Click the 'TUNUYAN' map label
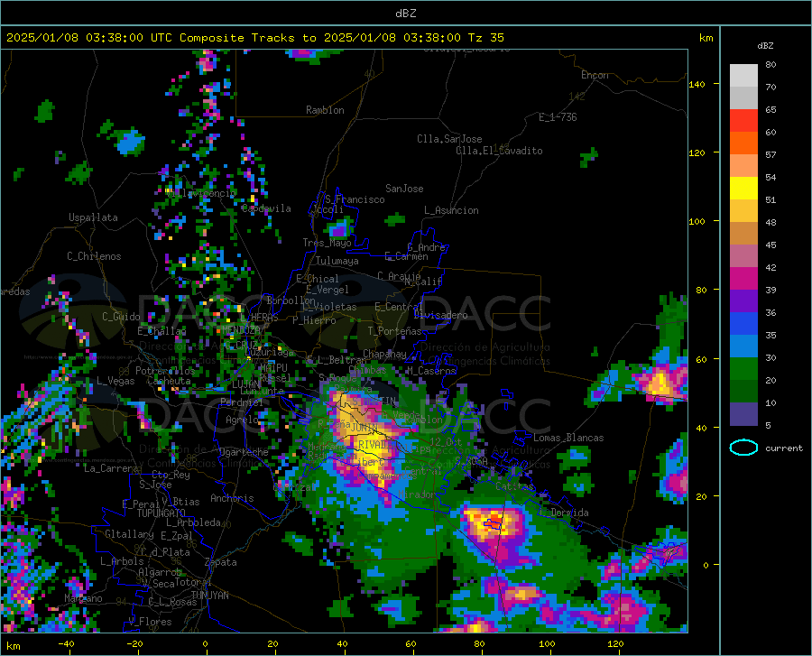The image size is (812, 656). coord(209,595)
